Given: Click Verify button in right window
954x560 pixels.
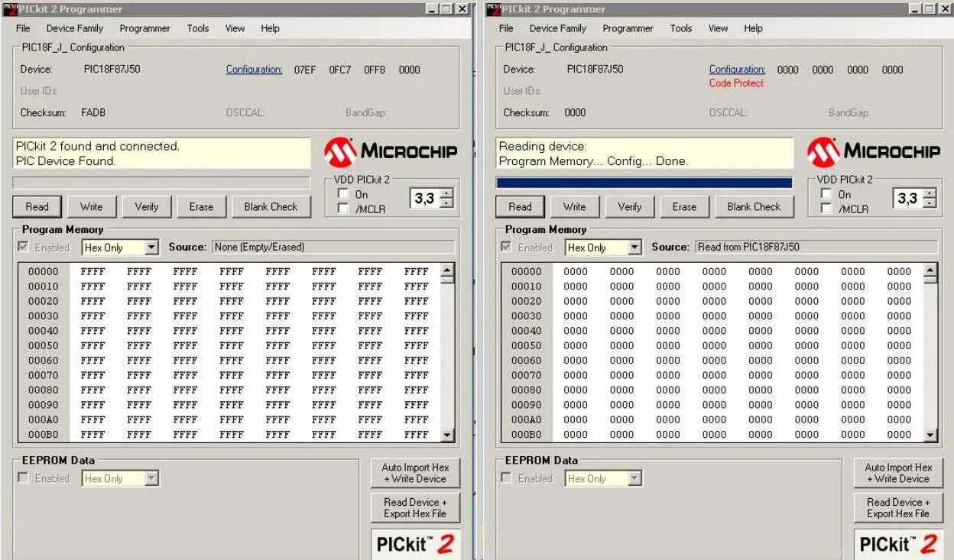Looking at the screenshot, I should pyautogui.click(x=629, y=206).
